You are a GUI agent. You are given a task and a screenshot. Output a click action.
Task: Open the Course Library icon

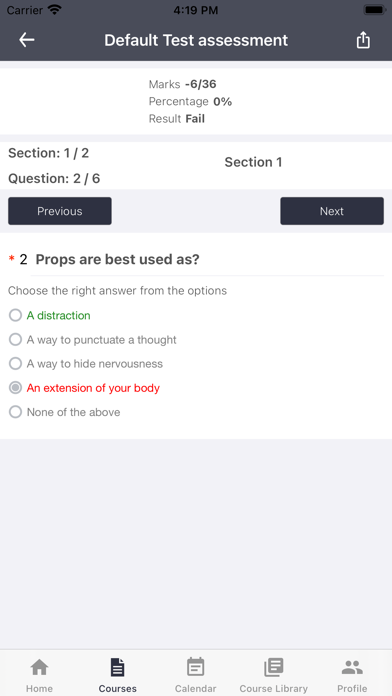tap(273, 667)
